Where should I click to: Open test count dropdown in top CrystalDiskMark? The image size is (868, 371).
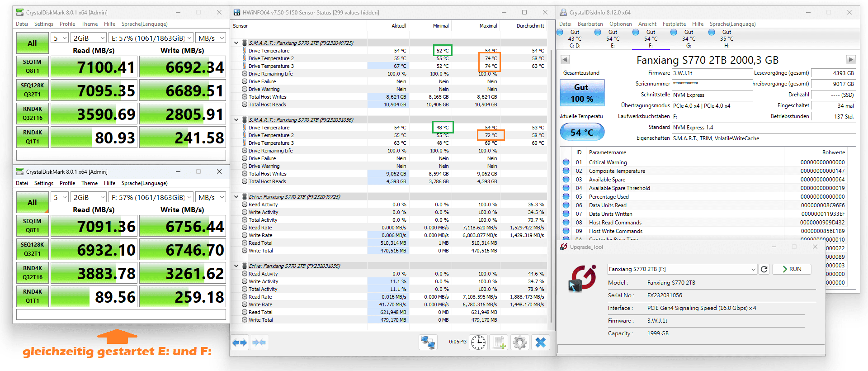click(x=60, y=38)
